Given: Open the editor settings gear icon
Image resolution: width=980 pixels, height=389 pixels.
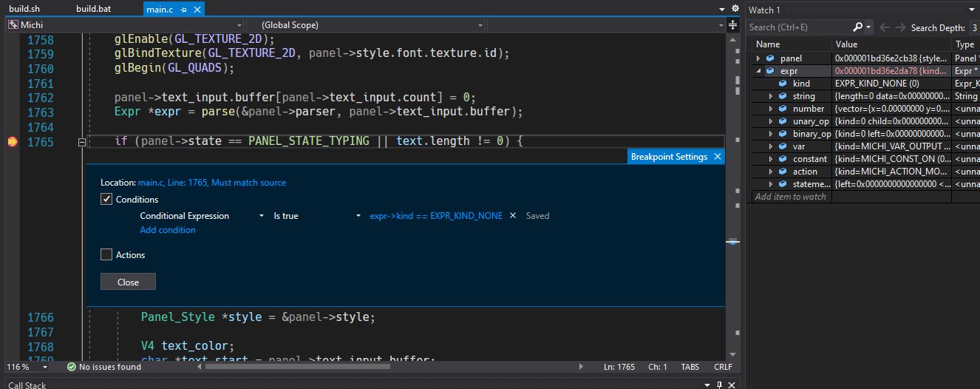Looking at the screenshot, I should click(735, 9).
